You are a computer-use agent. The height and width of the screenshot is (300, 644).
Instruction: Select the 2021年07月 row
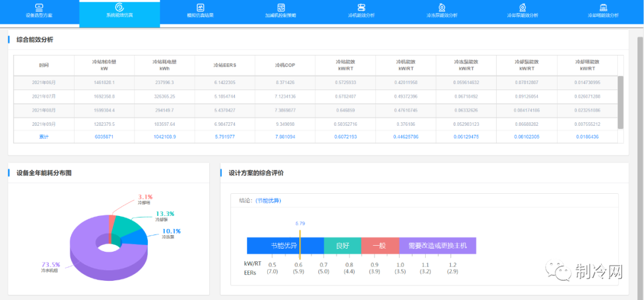pos(315,97)
